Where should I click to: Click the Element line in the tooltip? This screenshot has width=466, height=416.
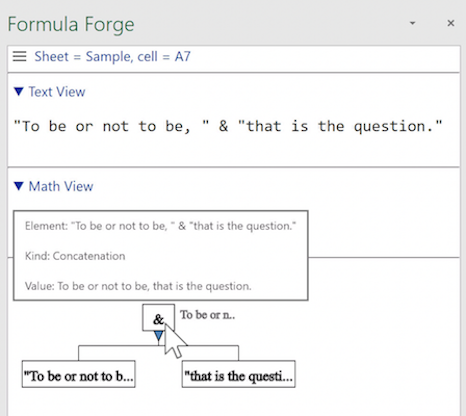160,226
